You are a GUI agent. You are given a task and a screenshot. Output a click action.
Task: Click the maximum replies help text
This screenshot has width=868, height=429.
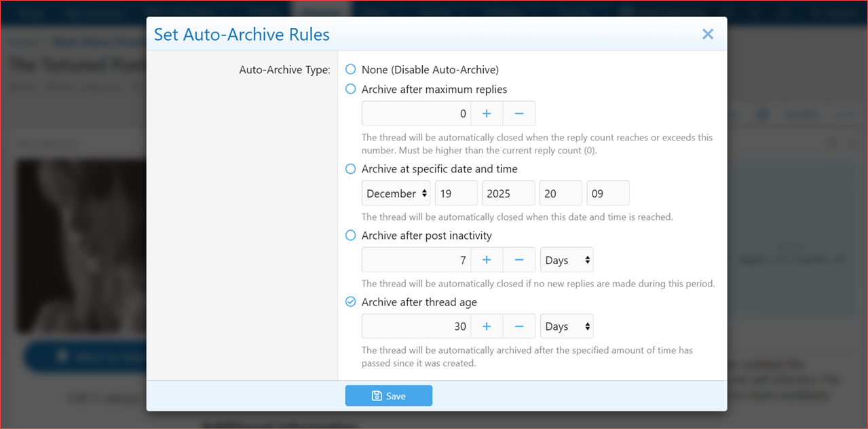(537, 144)
